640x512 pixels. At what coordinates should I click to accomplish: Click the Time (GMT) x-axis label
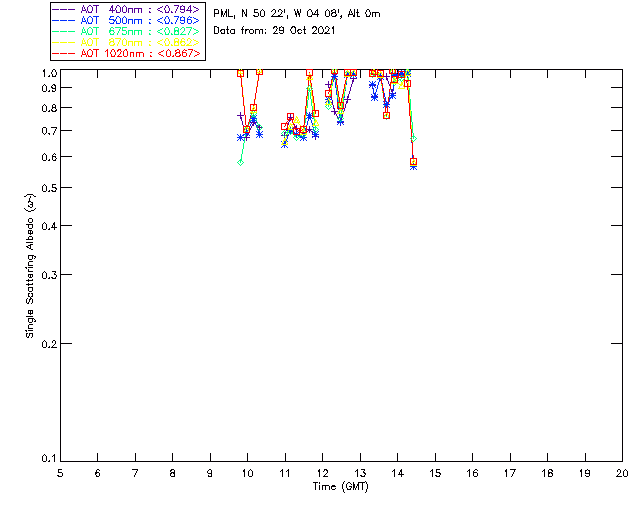click(x=341, y=485)
